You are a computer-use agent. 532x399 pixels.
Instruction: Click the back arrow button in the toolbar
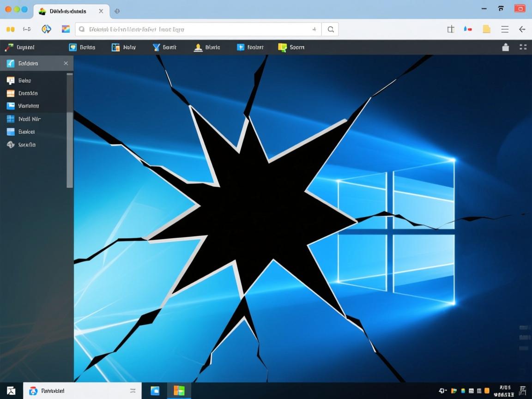(x=522, y=29)
